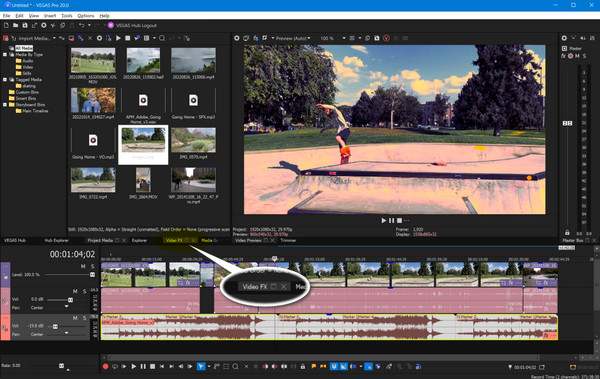Viewport: 600px width, 379px height.
Task: Select the Normal Edit tool
Action: click(x=201, y=366)
